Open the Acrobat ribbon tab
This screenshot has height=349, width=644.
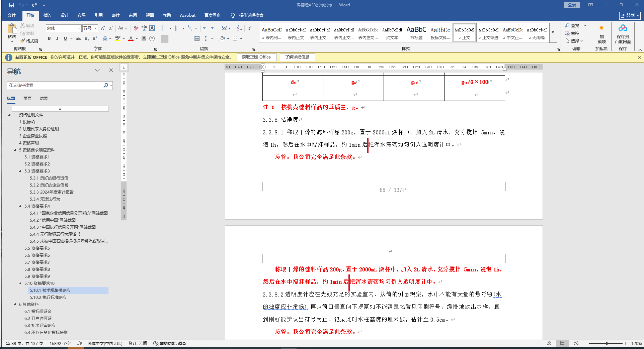(x=187, y=15)
